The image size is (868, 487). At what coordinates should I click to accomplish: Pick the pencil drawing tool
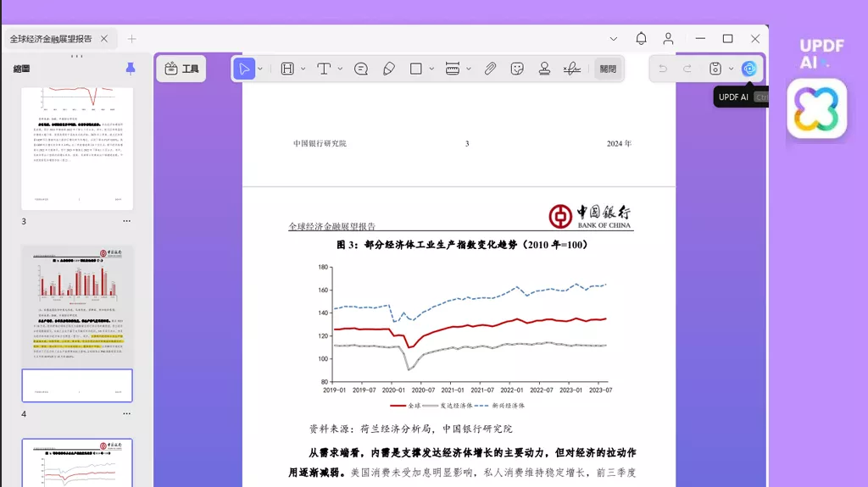point(388,69)
